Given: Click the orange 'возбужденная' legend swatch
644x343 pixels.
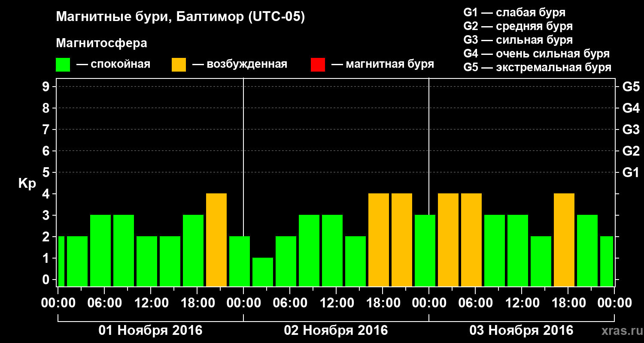Looking at the screenshot, I should click(179, 65).
